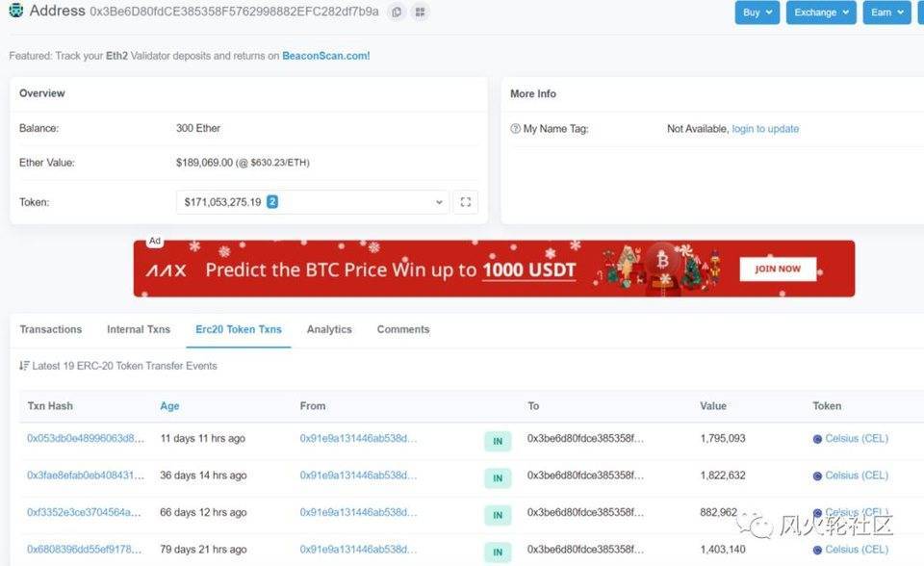Open the BeaconScan.com link
This screenshot has width=924, height=566.
click(326, 56)
